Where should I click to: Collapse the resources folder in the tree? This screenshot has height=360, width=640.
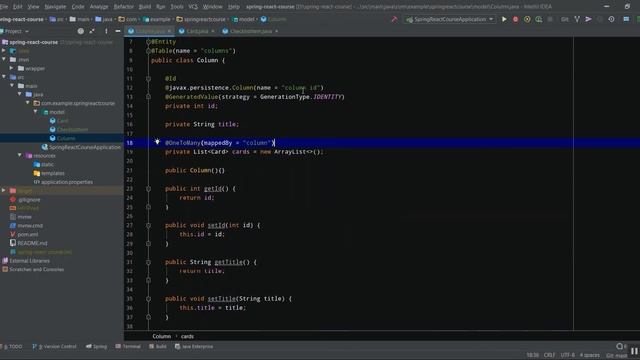(20, 156)
